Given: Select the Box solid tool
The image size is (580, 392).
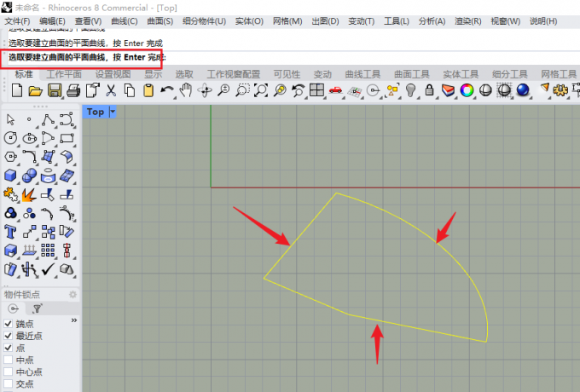Looking at the screenshot, I should point(10,176).
